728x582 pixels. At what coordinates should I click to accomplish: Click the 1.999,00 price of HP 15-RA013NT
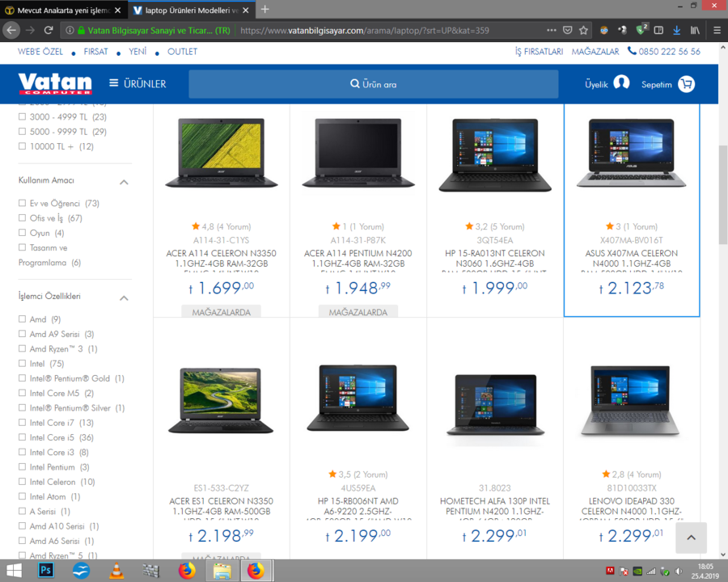(495, 288)
